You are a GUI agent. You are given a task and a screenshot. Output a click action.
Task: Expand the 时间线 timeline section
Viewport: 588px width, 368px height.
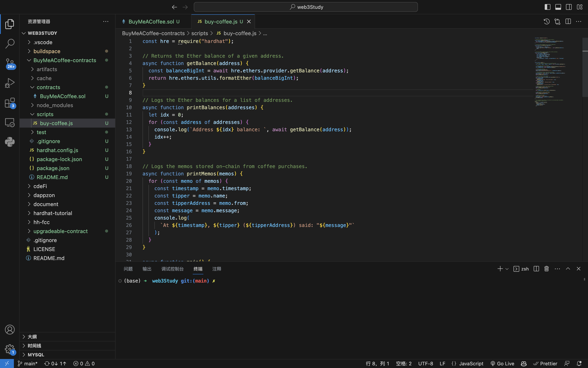[x=67, y=346]
